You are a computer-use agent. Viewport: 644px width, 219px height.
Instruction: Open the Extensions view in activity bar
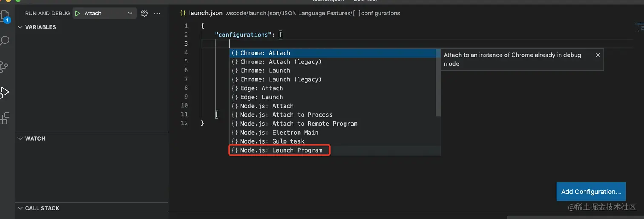[x=4, y=118]
